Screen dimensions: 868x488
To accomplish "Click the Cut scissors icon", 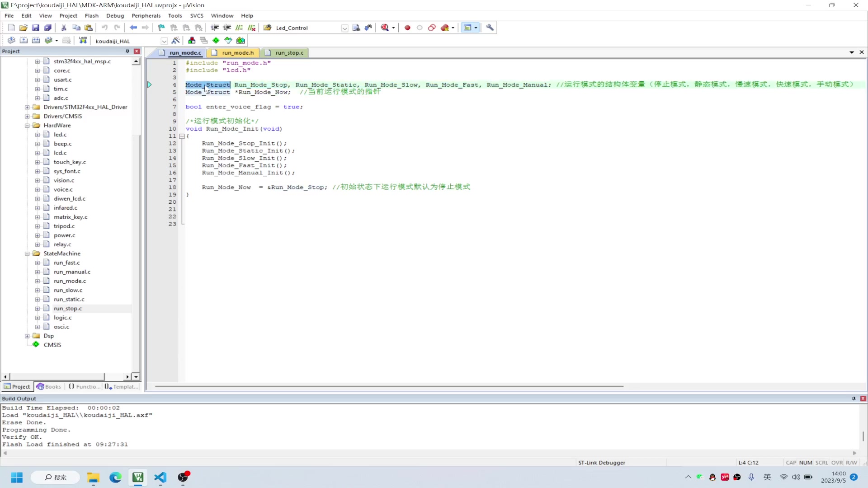I will (64, 28).
